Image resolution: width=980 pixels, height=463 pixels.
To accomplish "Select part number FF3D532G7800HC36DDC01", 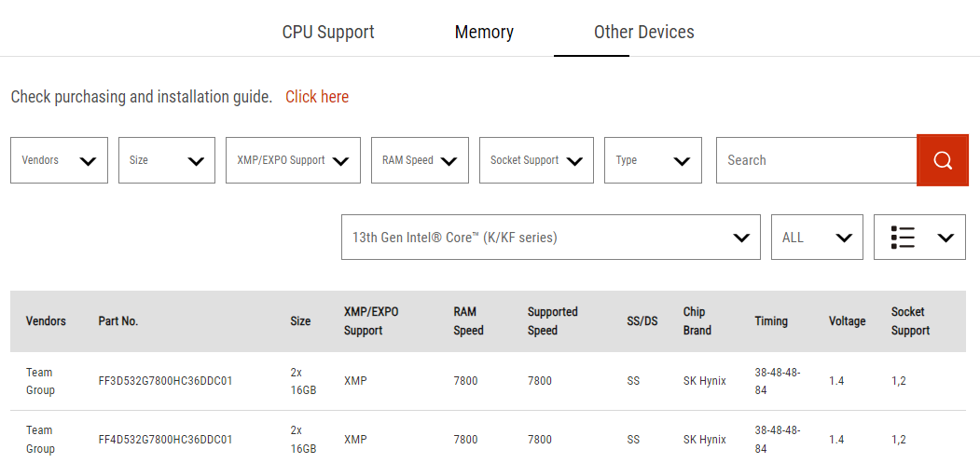I will tap(166, 381).
